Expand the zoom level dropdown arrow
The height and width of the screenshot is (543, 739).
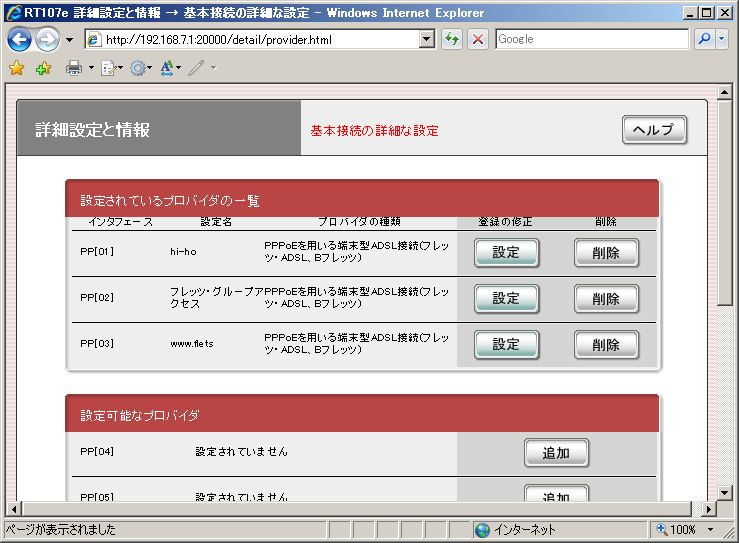(x=710, y=530)
